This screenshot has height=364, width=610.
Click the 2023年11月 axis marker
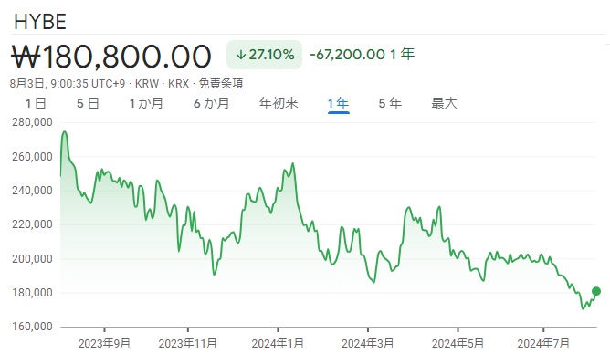(x=187, y=343)
